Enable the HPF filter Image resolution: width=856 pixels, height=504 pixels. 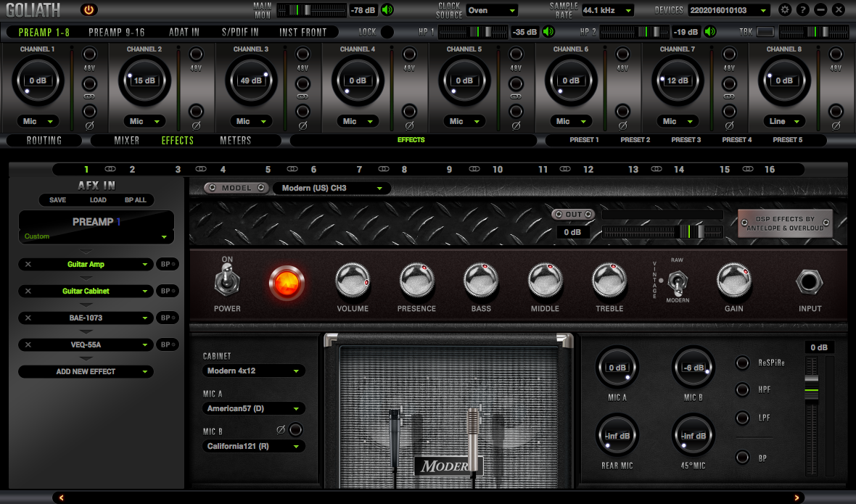coord(742,389)
